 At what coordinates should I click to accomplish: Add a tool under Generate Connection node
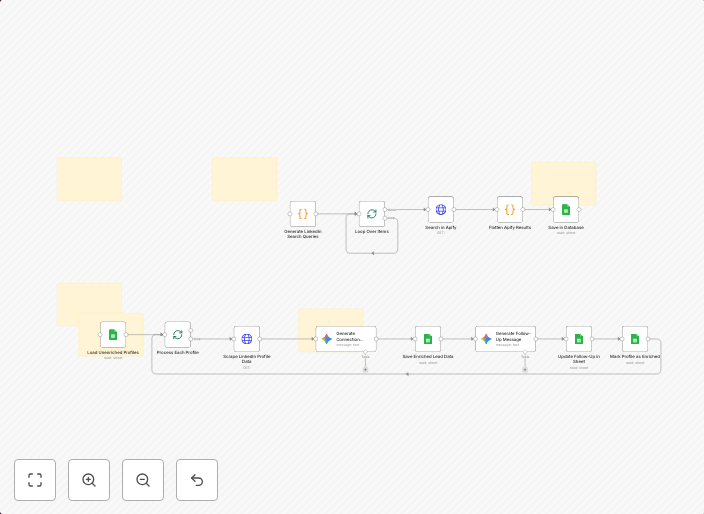coord(365,369)
